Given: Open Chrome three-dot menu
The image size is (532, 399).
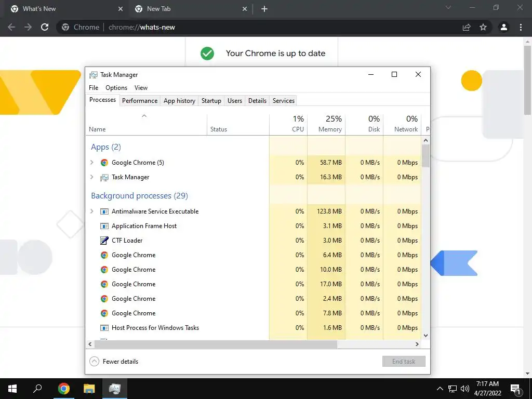Looking at the screenshot, I should [x=521, y=27].
